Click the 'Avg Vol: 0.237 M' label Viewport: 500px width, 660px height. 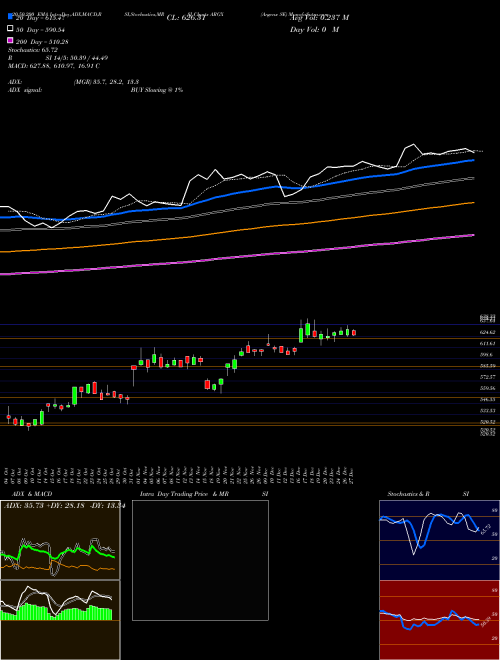pyautogui.click(x=319, y=18)
